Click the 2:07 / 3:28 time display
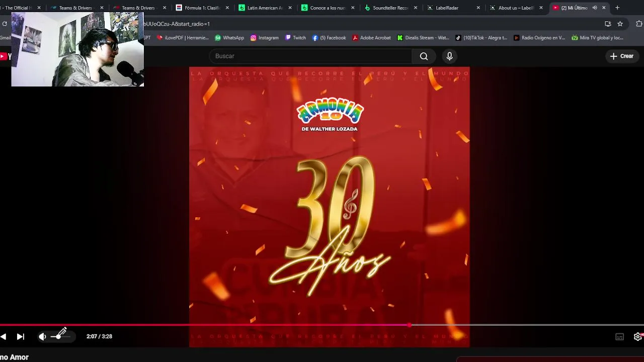The height and width of the screenshot is (362, 644). (99, 336)
